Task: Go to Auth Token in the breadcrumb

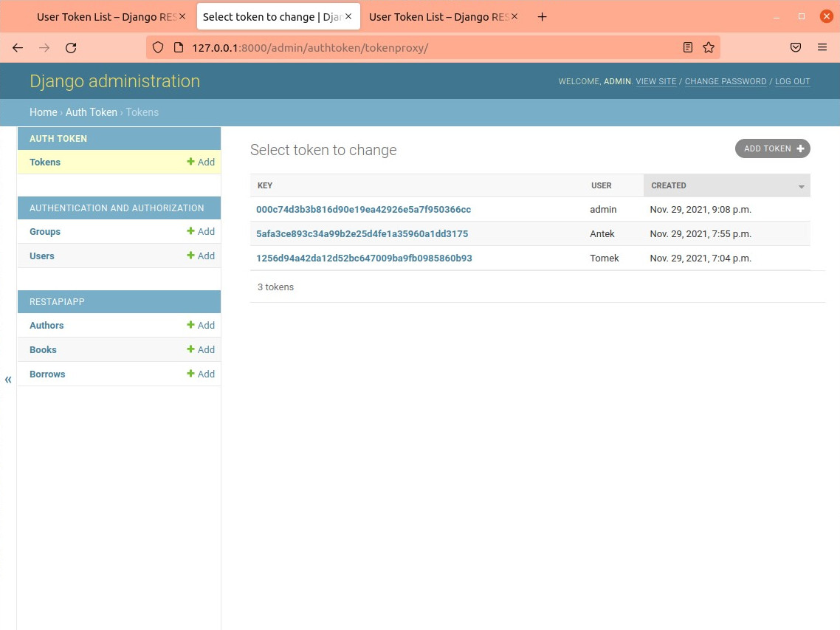Action: click(91, 112)
